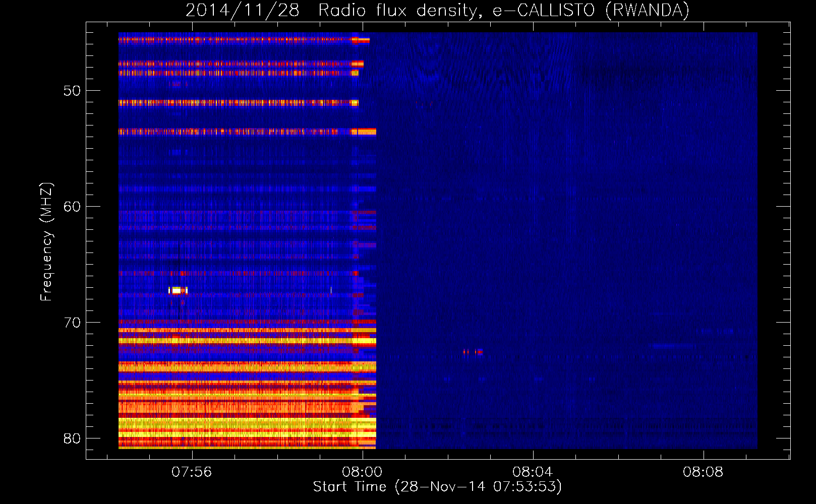Image resolution: width=816 pixels, height=504 pixels.
Task: Click the 07:56 time tick label
Action: pyautogui.click(x=192, y=472)
